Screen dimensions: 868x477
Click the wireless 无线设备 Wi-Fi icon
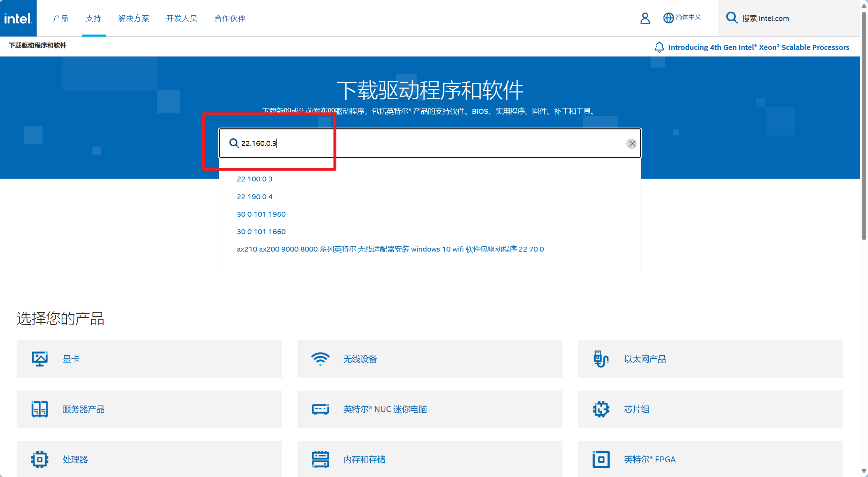[x=320, y=359]
